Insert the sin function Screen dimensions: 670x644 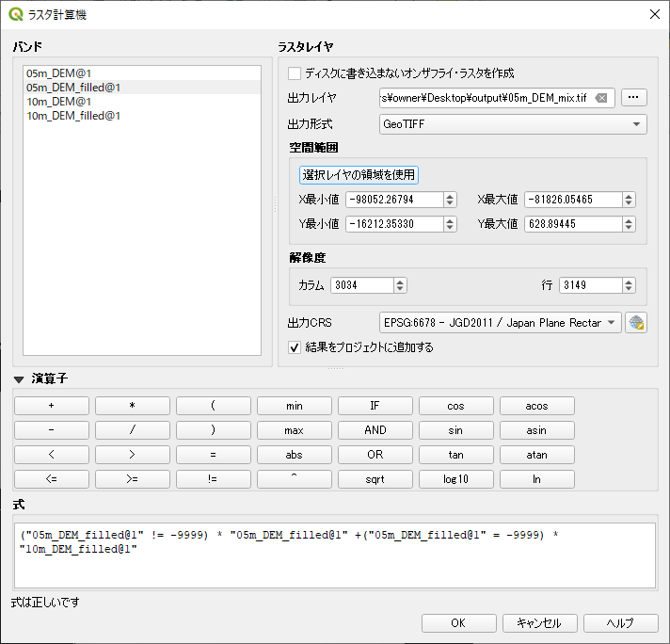(456, 429)
